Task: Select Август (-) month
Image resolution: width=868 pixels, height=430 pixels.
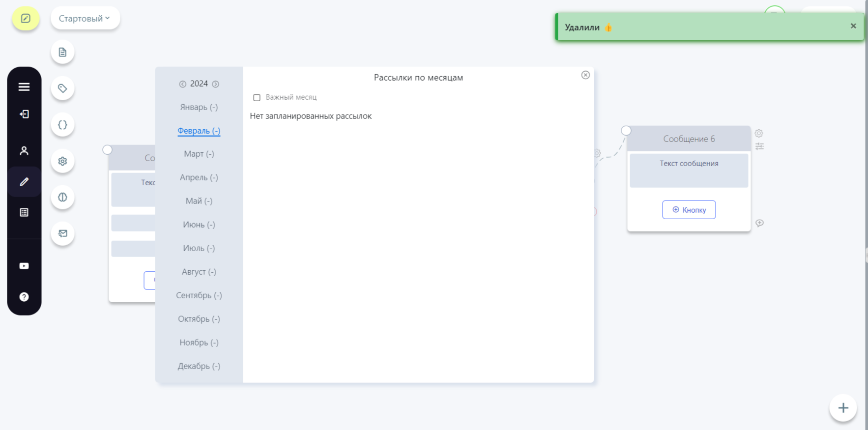Action: coord(199,272)
